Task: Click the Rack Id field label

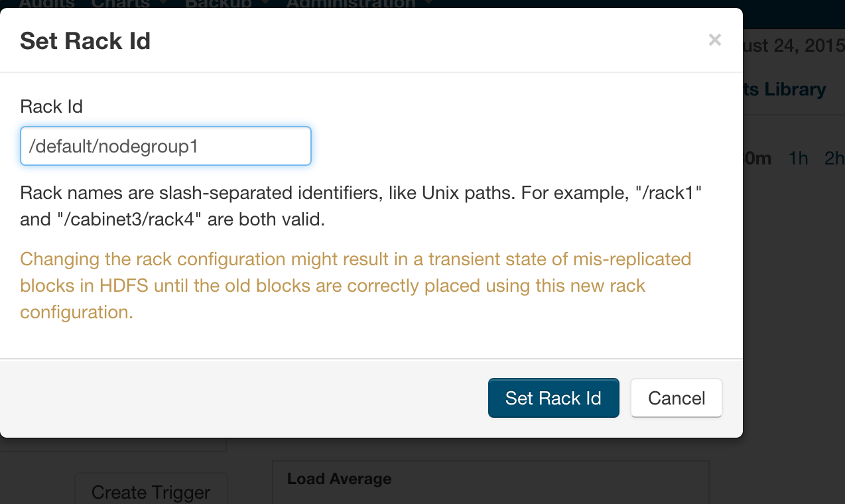Action: point(52,107)
